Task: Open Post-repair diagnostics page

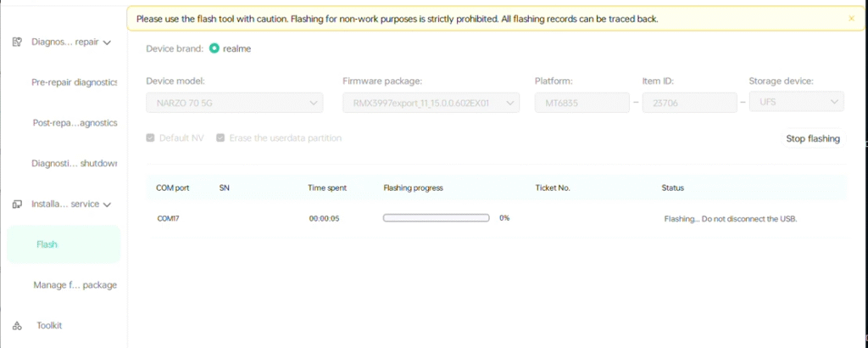Action: pyautogui.click(x=75, y=122)
